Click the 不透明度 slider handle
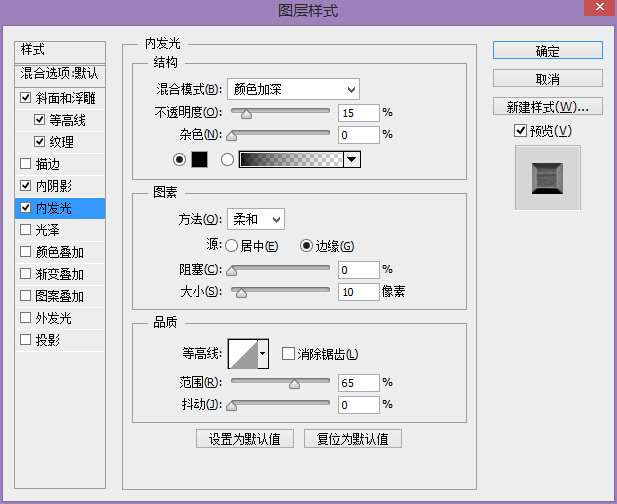This screenshot has height=504, width=617. click(x=246, y=113)
